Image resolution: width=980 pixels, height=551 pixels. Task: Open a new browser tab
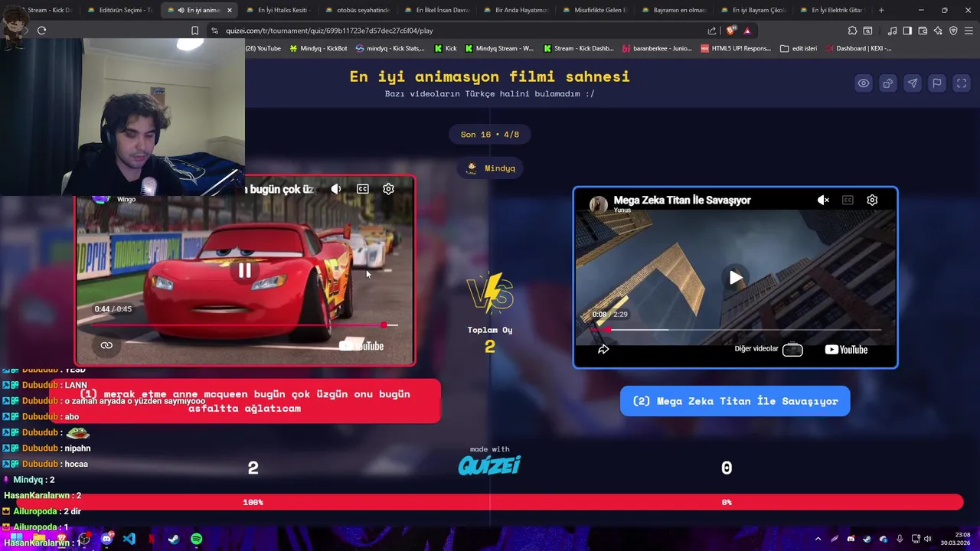[x=881, y=10]
